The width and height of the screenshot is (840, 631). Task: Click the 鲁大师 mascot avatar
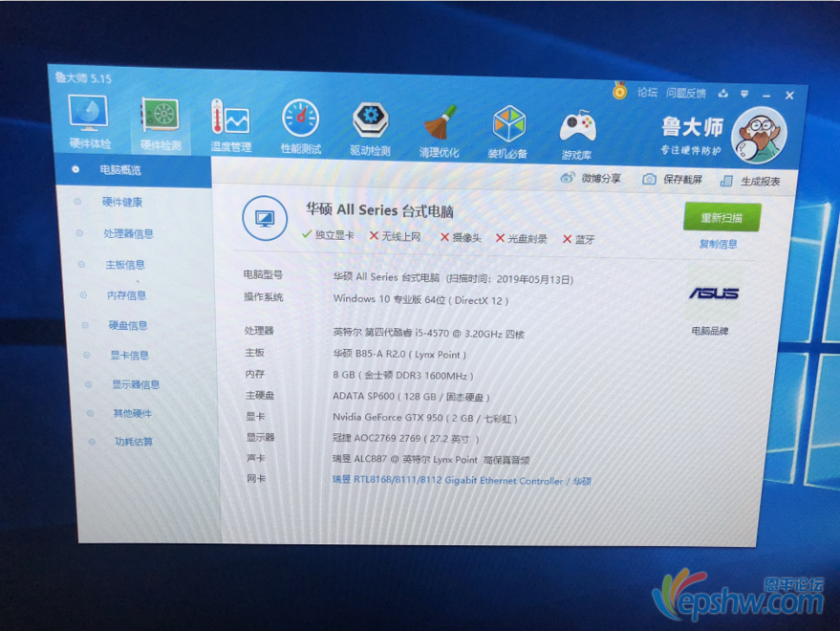(760, 135)
